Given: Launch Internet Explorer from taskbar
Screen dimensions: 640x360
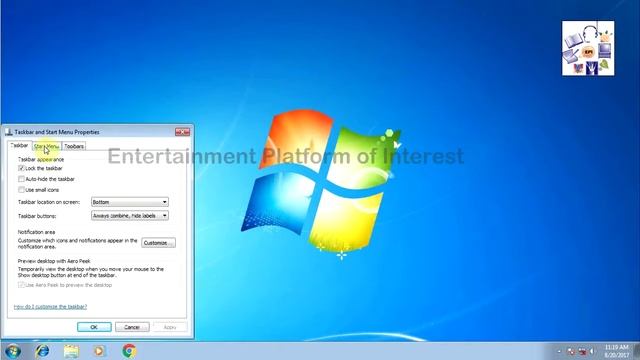Looking at the screenshot, I should [42, 351].
